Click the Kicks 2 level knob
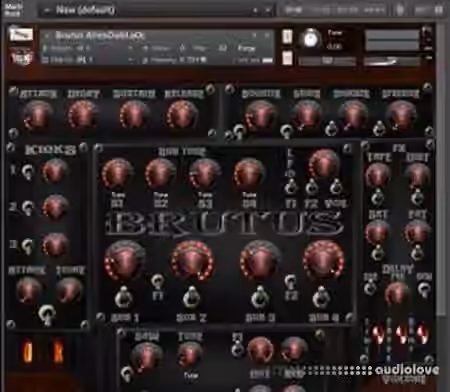The width and height of the screenshot is (450, 392). 55,207
